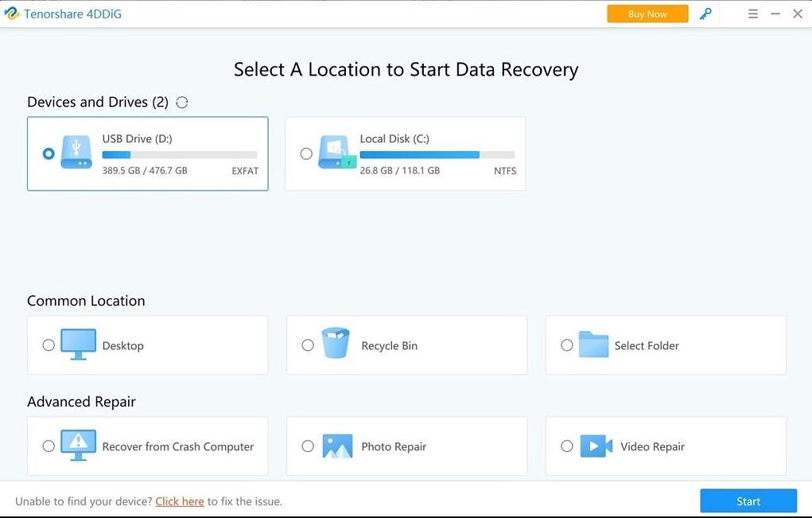Click the 'Recover from Crash Computer' text

coord(178,446)
